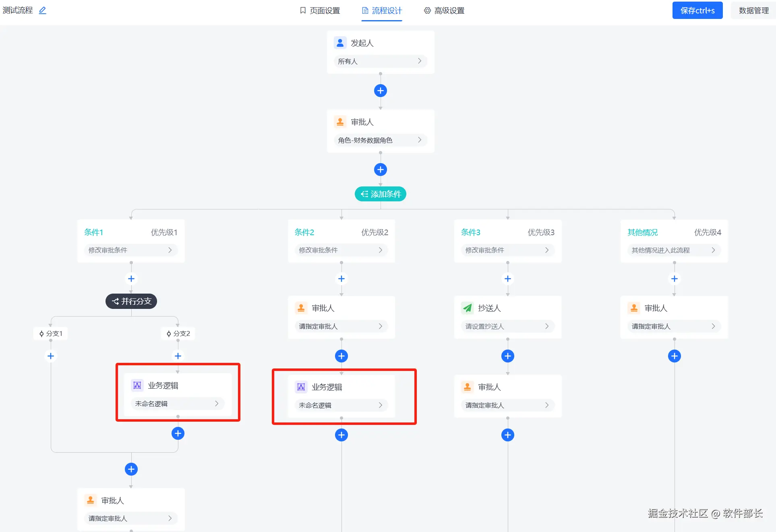The width and height of the screenshot is (776, 532).
Task: Click the pencil icon beside 测试流程
Action: [42, 10]
